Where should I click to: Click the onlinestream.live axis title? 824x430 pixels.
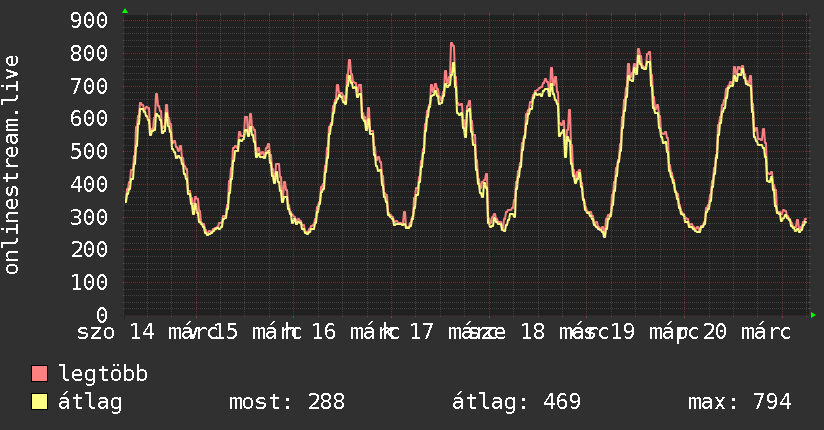pyautogui.click(x=12, y=165)
